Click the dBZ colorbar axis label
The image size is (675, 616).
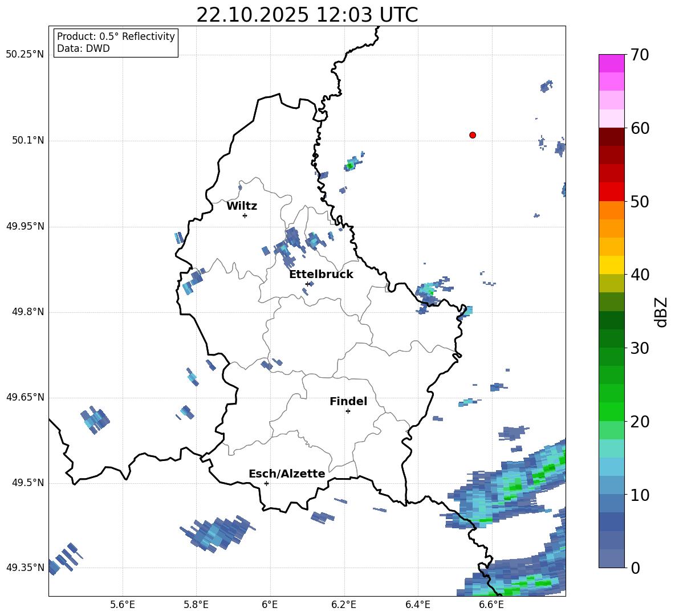(x=662, y=312)
